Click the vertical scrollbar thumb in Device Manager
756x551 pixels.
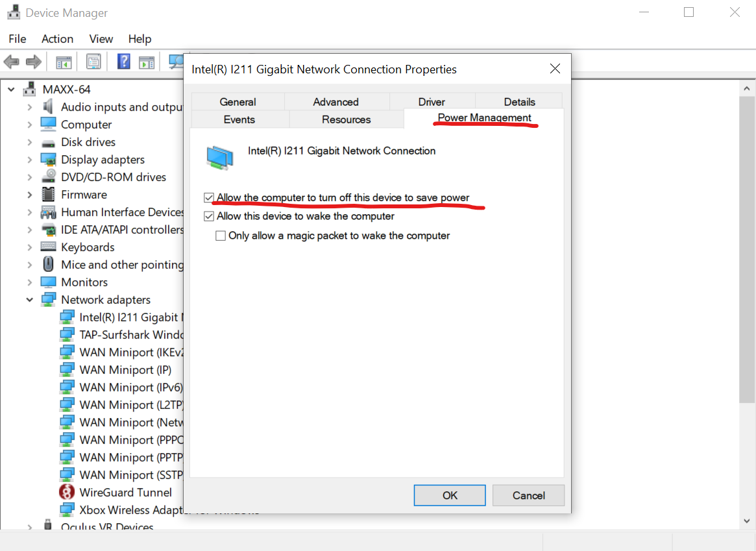pyautogui.click(x=747, y=250)
